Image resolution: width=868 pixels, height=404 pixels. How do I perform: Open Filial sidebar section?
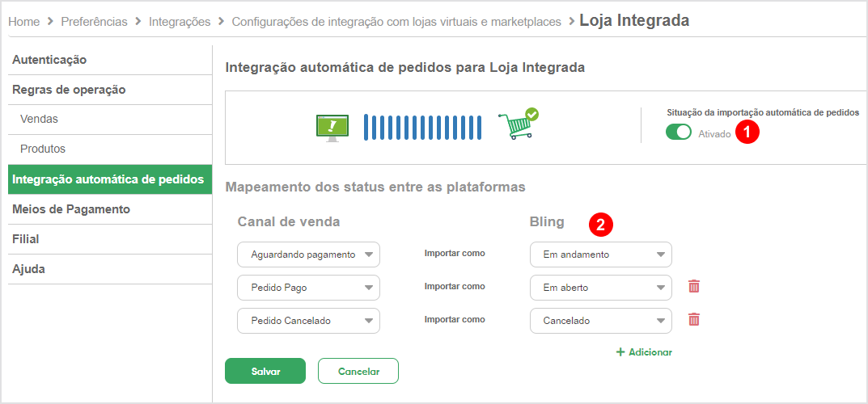[x=110, y=239]
